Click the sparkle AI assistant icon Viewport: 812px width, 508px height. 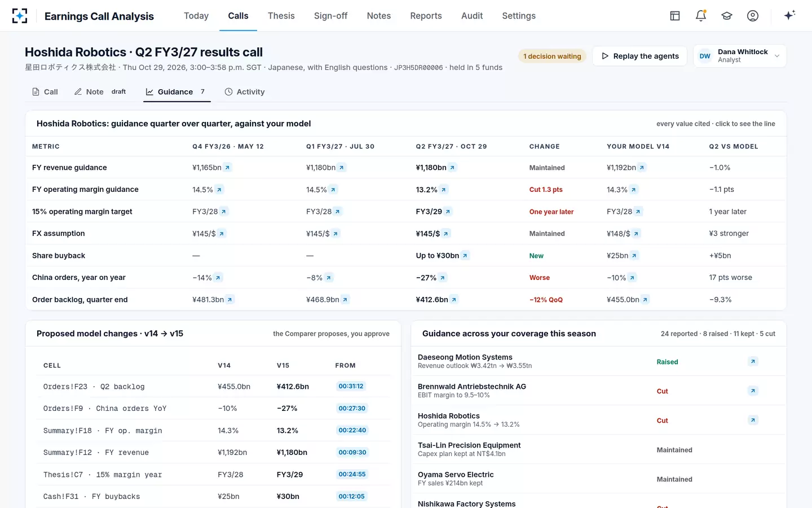[x=789, y=15]
